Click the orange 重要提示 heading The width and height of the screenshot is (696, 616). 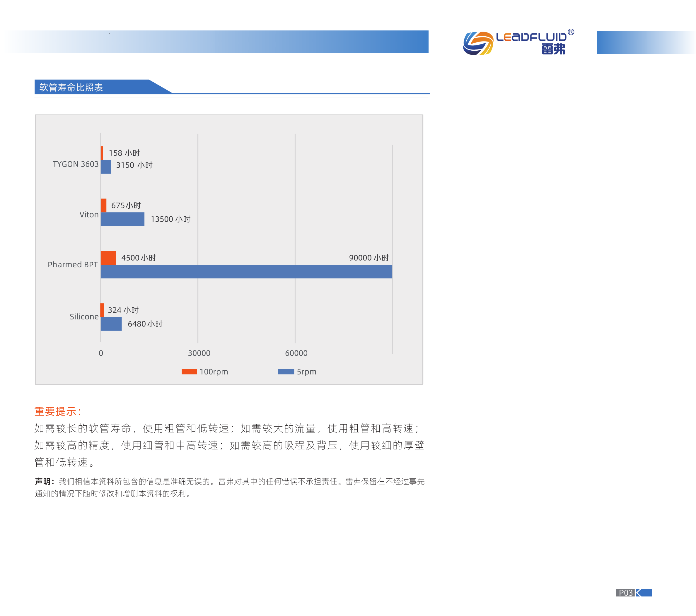click(x=58, y=411)
